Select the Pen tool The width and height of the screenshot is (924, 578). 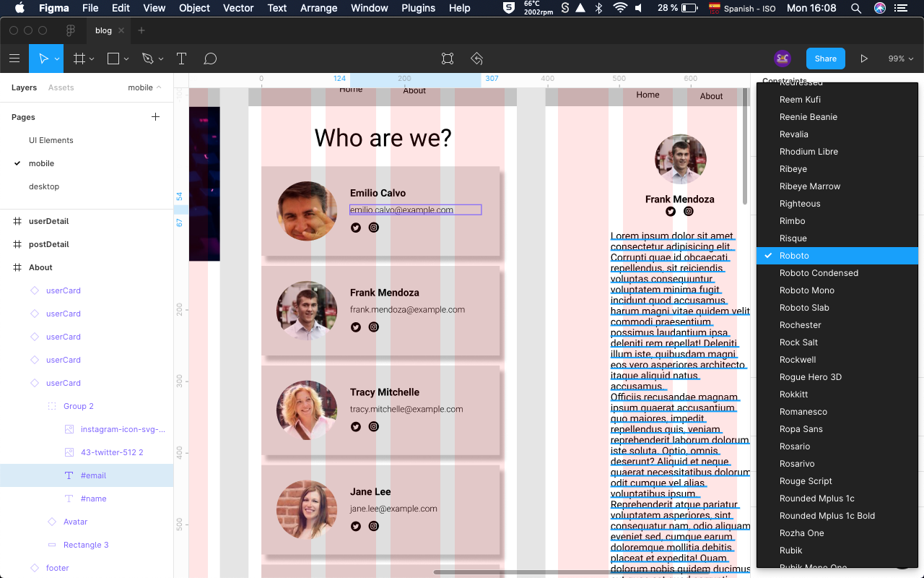coord(148,59)
